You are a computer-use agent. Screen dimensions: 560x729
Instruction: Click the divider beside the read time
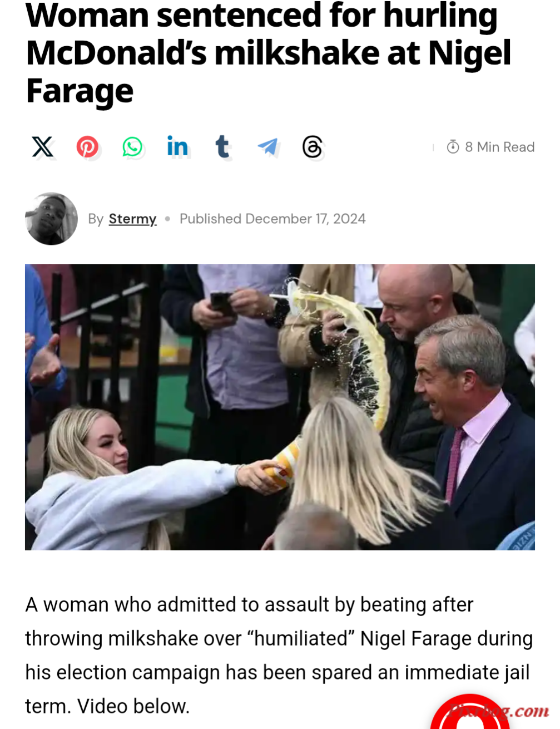tap(433, 147)
